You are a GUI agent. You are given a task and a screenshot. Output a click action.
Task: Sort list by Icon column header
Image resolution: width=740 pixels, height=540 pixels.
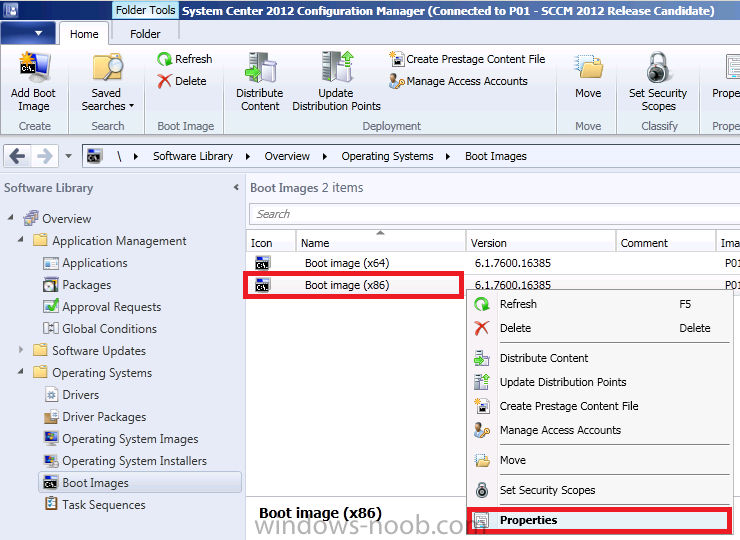tap(271, 243)
